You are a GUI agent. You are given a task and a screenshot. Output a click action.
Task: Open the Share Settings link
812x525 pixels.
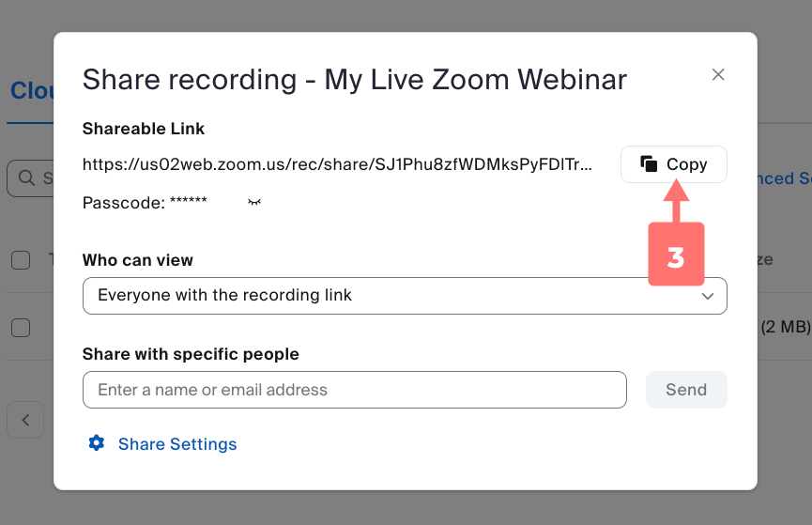[177, 444]
